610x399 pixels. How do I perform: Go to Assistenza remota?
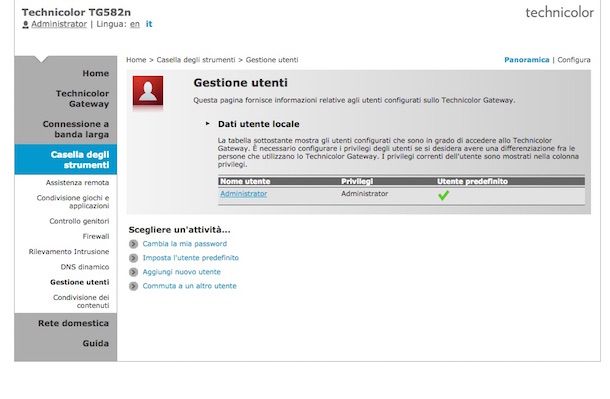[77, 182]
